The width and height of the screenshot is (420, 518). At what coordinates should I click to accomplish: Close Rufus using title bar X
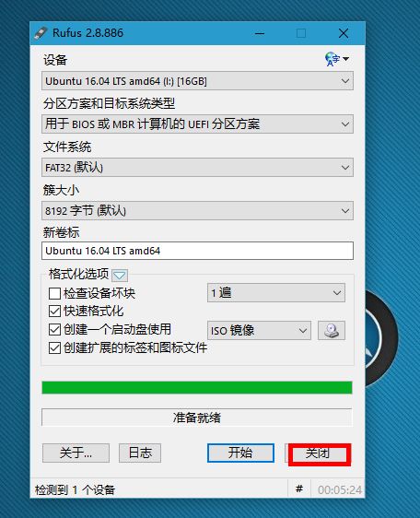344,33
